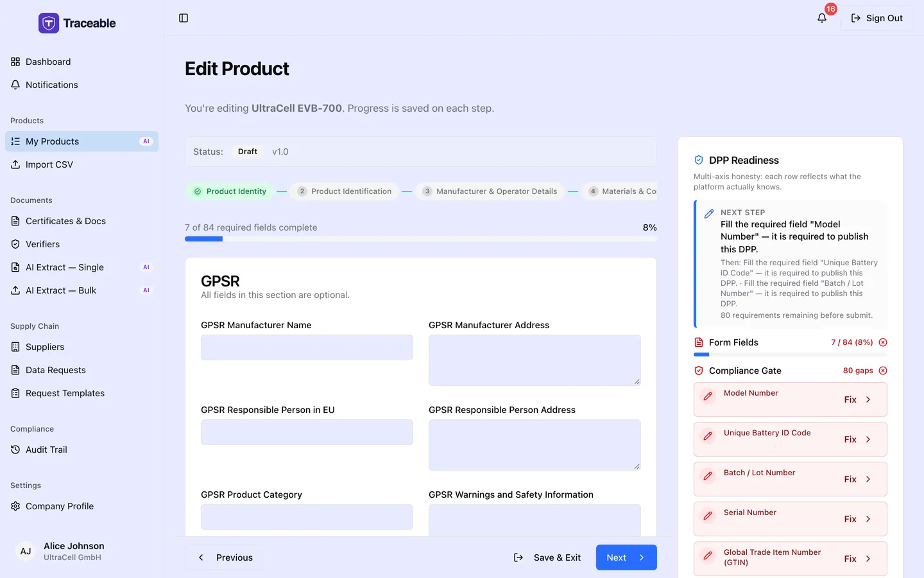The width and height of the screenshot is (924, 578).
Task: Click the pencil icon on Serial Number gap
Action: click(x=708, y=516)
